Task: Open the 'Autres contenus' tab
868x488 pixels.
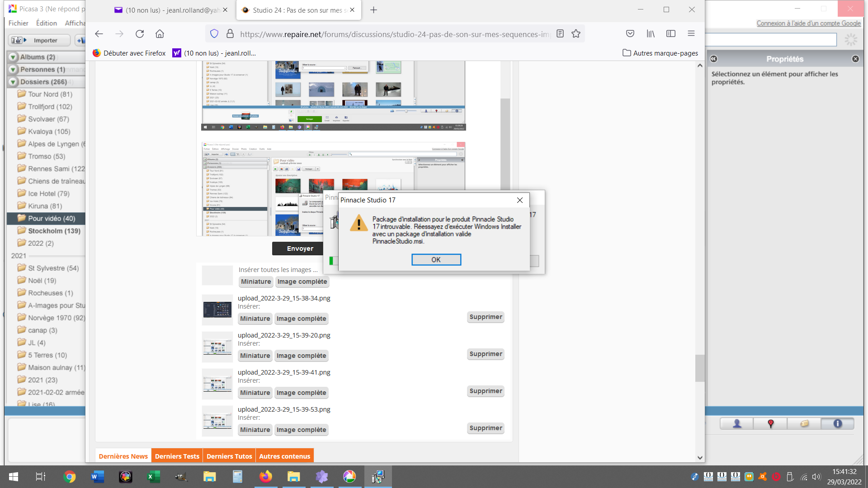Action: [x=285, y=456]
